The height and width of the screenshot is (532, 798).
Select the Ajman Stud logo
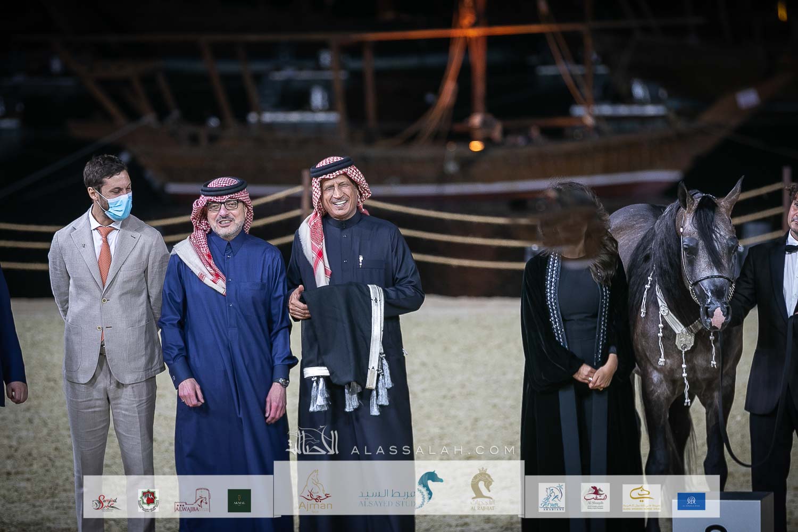(316, 492)
